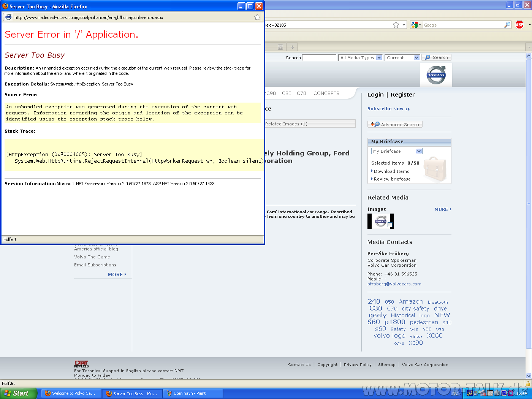Click the Advanced Search magnifier button
The width and height of the screenshot is (532, 399).
pyautogui.click(x=395, y=124)
